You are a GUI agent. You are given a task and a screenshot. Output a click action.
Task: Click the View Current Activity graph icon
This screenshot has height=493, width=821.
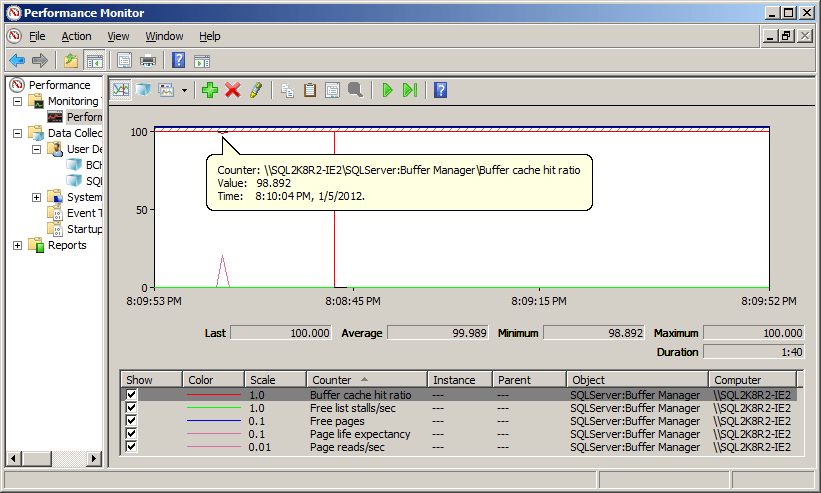point(121,90)
